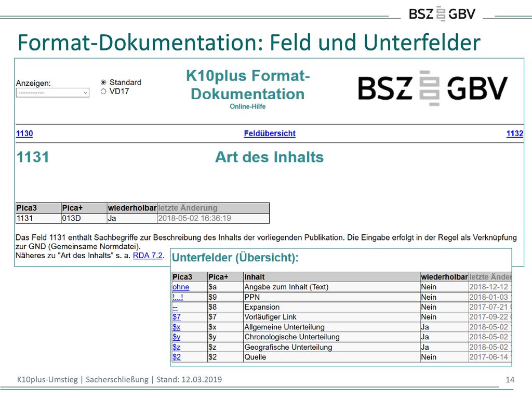532x399 pixels.
Task: Open the $y subfield link
Action: point(177,337)
